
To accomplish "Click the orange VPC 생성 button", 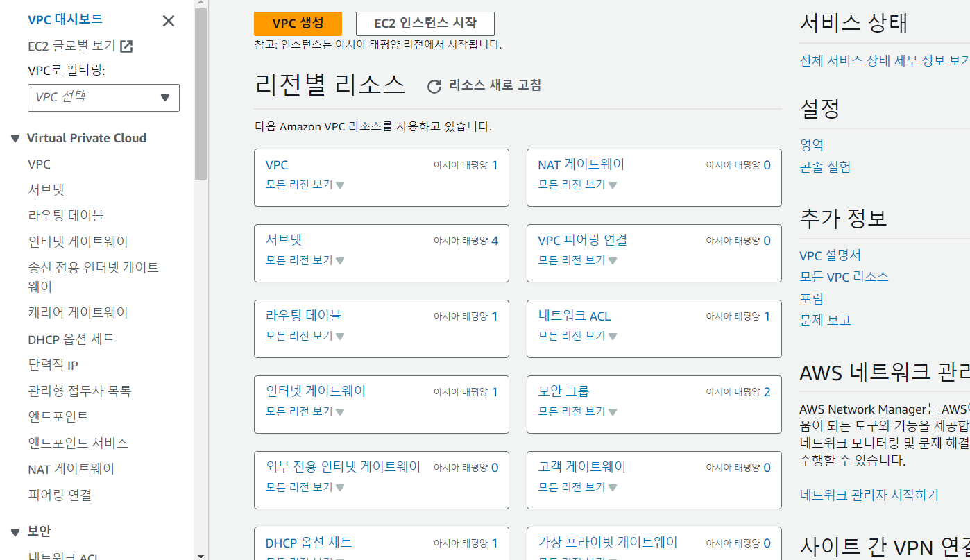I will (x=298, y=24).
